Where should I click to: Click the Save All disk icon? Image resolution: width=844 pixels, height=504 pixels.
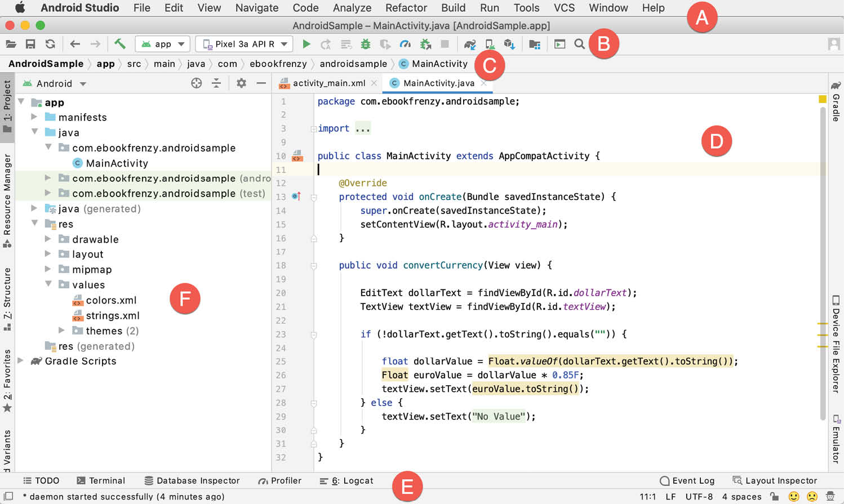pyautogui.click(x=30, y=44)
